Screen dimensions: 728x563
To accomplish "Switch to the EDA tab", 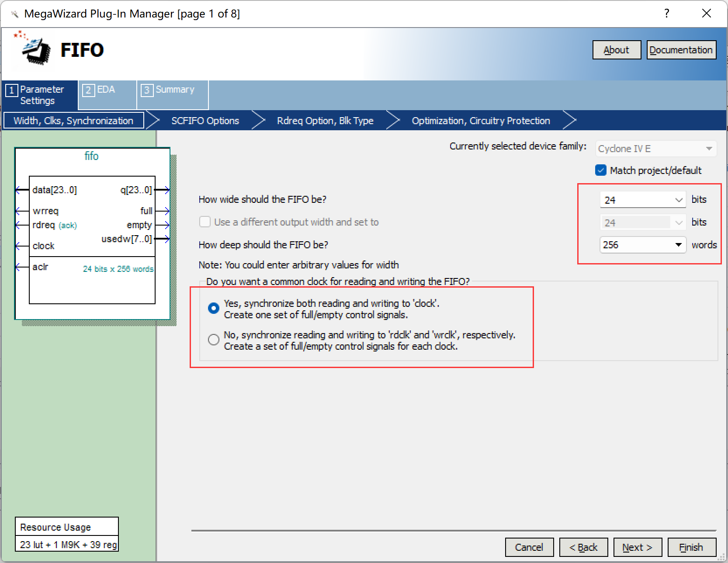I will coord(107,95).
